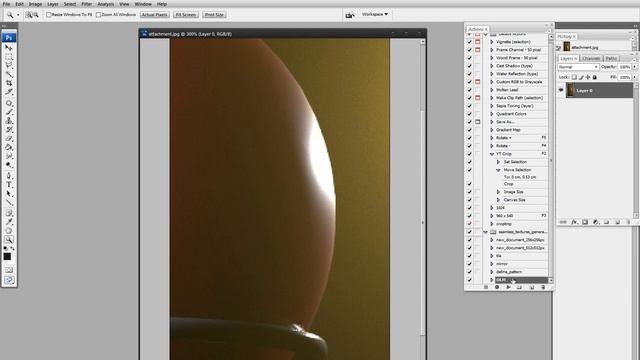The height and width of the screenshot is (360, 640).
Task: Select the Line shape tool
Action: [9, 203]
